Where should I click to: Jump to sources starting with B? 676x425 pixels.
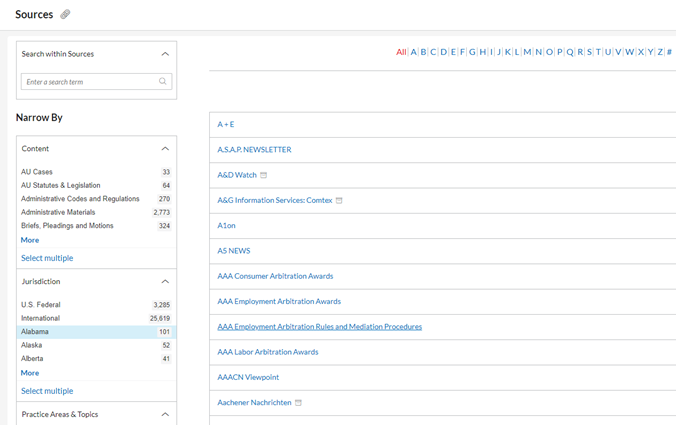point(423,52)
